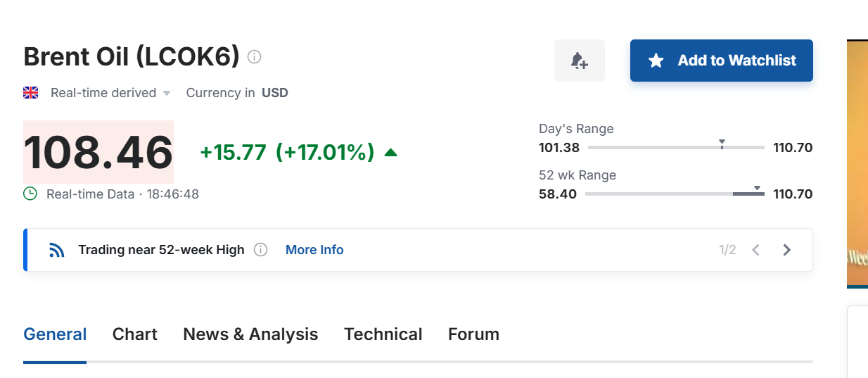Click the bell alert icon button
Screen dimensions: 868x378
click(579, 61)
